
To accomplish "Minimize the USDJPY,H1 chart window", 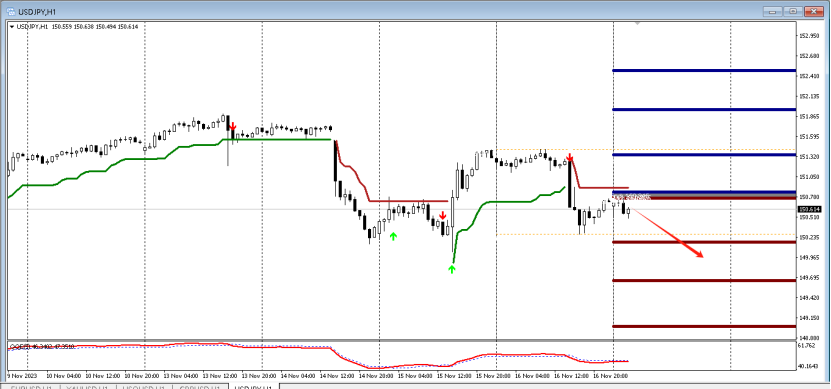I will pyautogui.click(x=772, y=11).
